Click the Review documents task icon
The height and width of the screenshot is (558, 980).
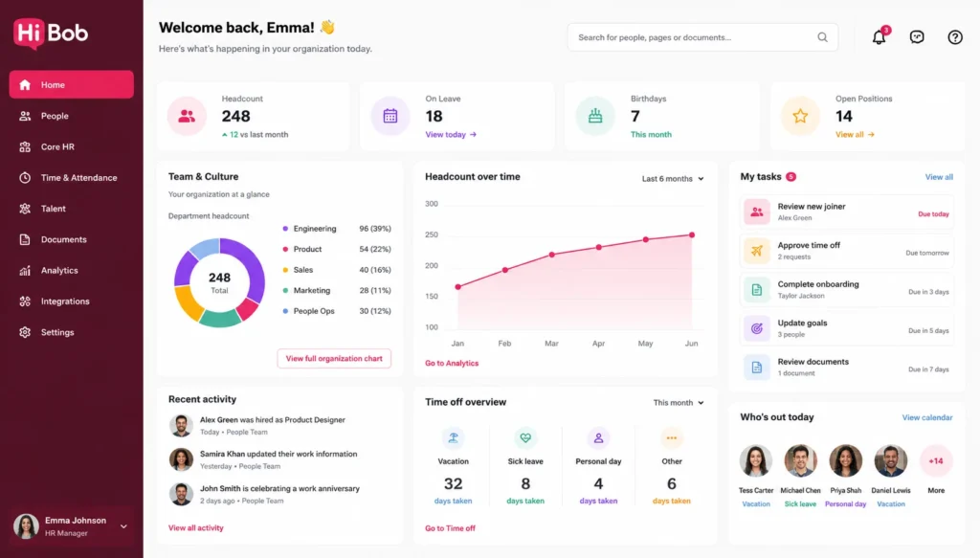click(x=757, y=367)
